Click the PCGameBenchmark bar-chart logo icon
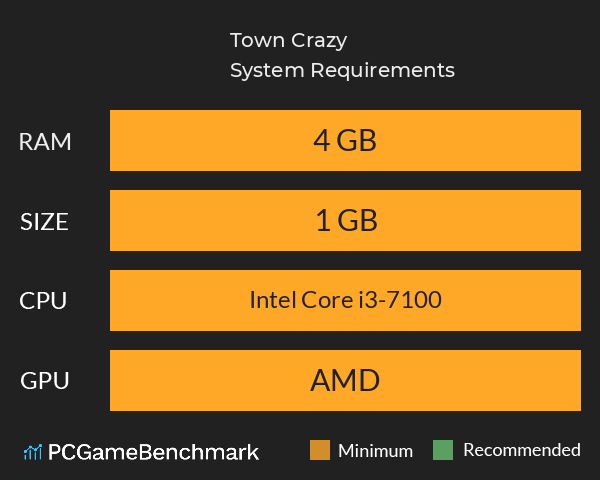600x480 pixels. [x=32, y=452]
